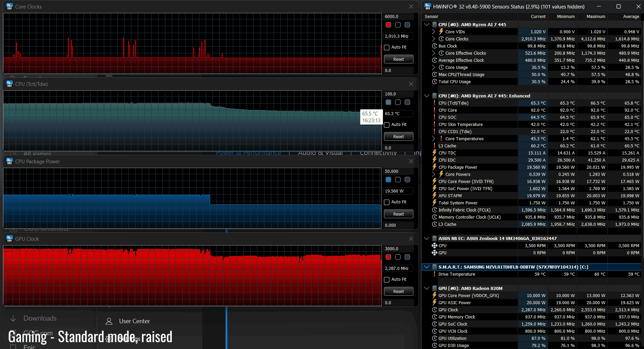Click the Maximum column header
The width and height of the screenshot is (644, 349).
pyautogui.click(x=596, y=17)
